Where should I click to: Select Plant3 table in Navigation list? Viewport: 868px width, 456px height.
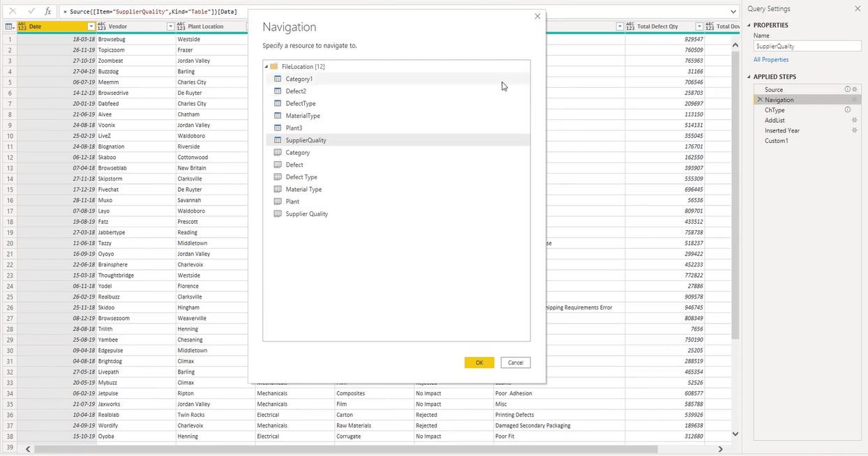[396, 128]
